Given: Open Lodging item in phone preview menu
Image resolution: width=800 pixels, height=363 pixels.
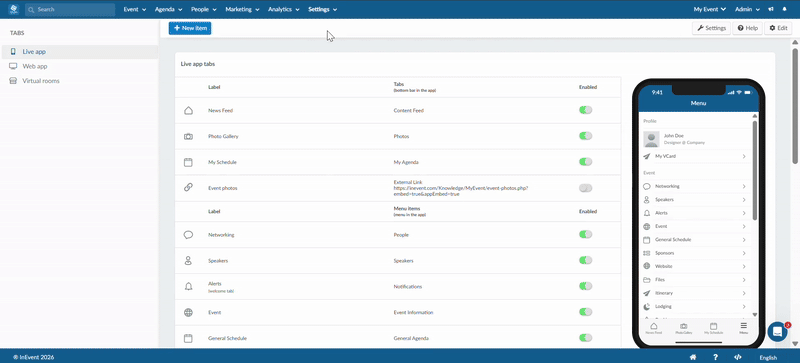Looking at the screenshot, I should pyautogui.click(x=694, y=306).
